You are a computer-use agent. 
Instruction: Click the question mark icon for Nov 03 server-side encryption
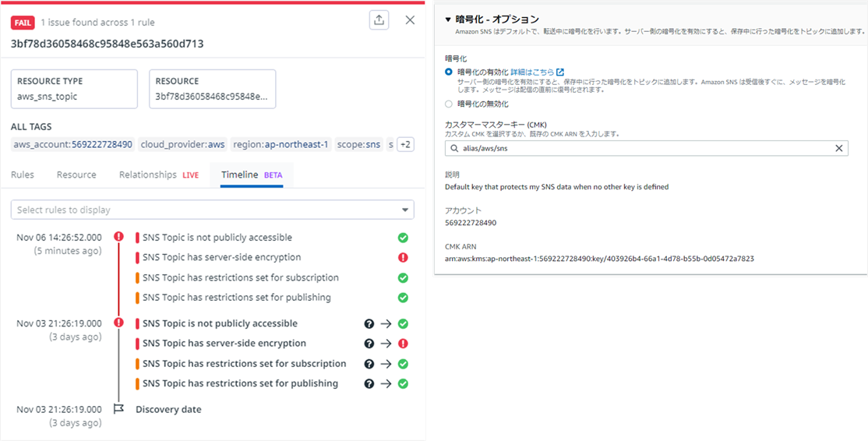click(369, 344)
